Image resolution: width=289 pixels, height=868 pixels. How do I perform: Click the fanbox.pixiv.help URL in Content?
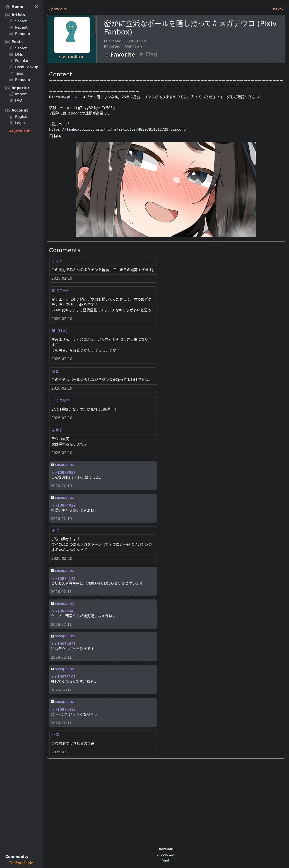click(117, 129)
